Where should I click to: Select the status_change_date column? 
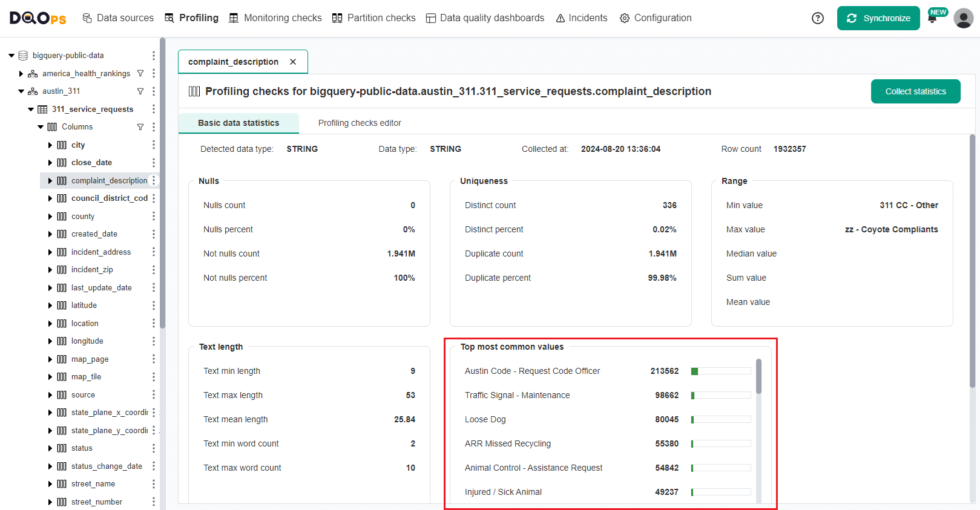coord(107,466)
